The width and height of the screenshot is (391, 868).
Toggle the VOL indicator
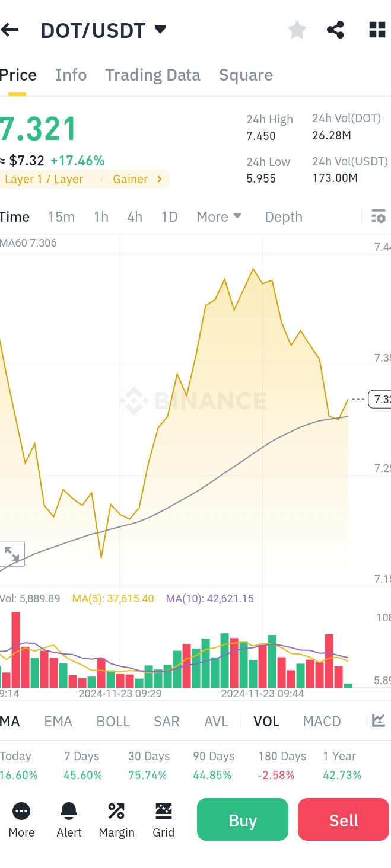click(266, 722)
